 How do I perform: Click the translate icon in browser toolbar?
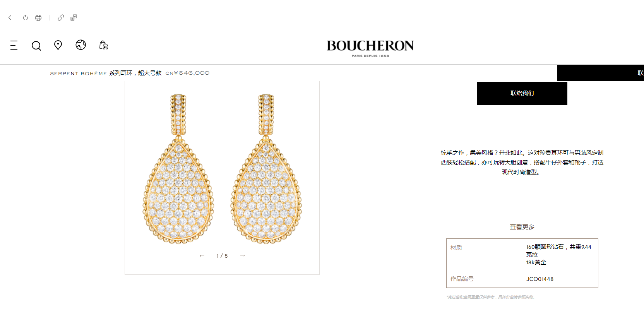[74, 17]
